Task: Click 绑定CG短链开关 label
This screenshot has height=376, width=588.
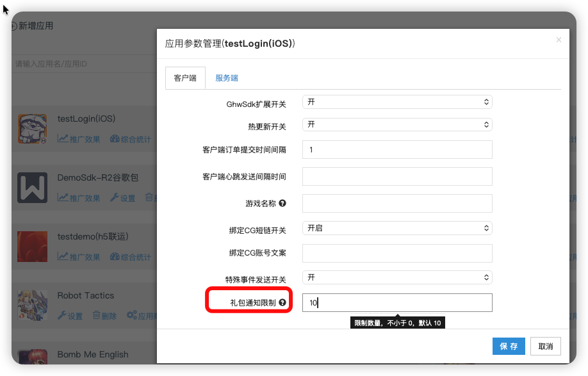Action: 257,230
